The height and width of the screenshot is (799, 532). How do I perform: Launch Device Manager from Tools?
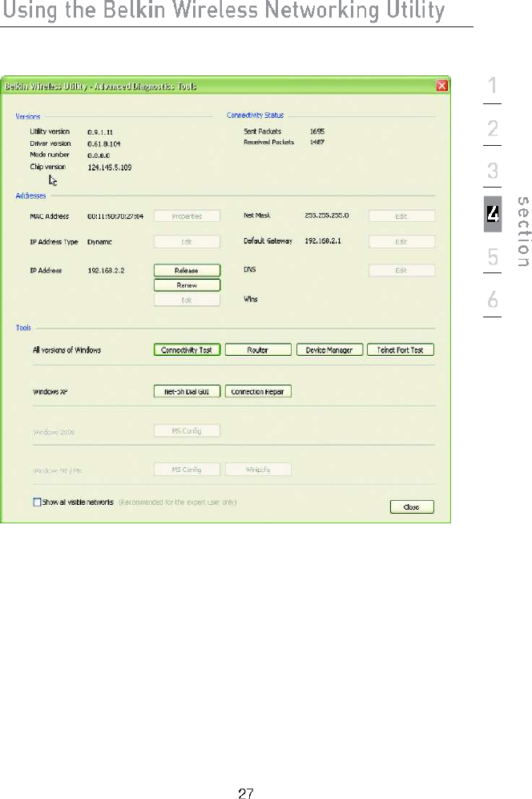[x=329, y=349]
